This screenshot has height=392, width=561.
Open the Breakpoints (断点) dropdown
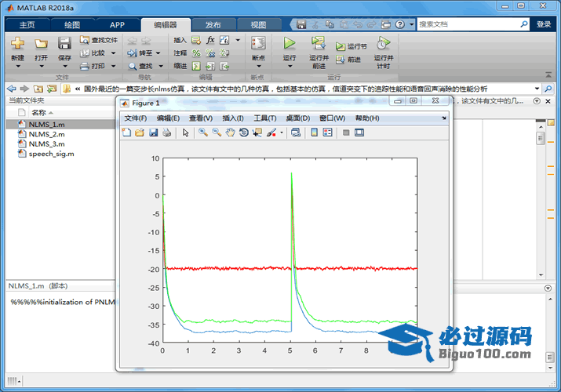pos(258,67)
